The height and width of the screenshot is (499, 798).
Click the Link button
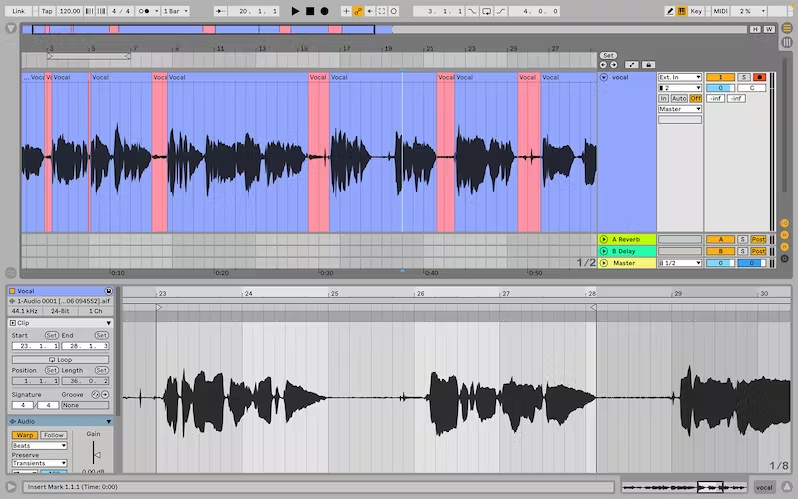click(19, 11)
